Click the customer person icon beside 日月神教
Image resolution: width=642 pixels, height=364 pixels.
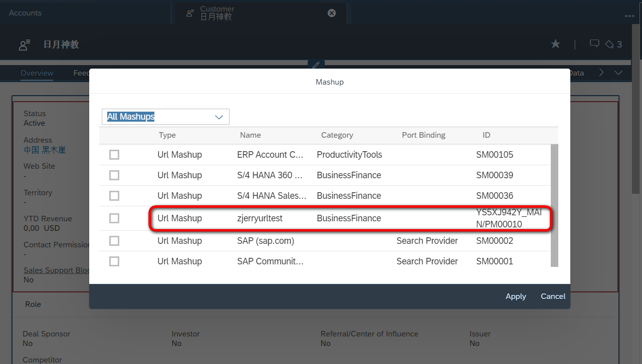point(25,45)
